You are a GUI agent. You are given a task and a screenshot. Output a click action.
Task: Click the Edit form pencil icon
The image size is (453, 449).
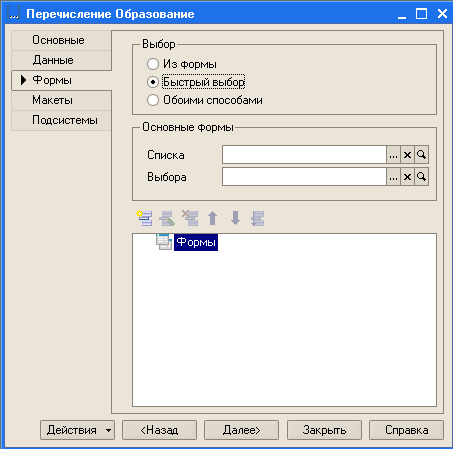pos(167,218)
